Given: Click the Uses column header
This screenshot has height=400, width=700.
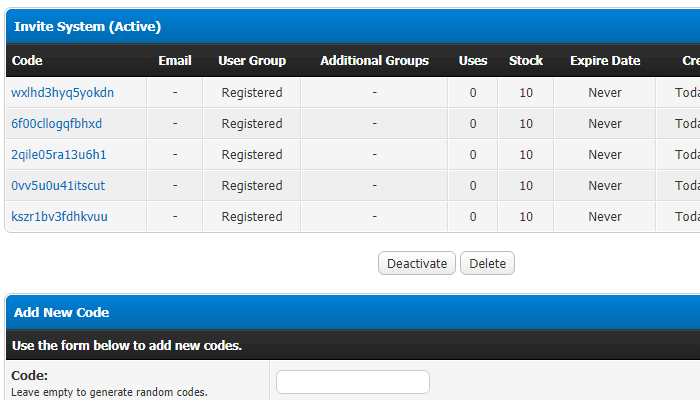Looking at the screenshot, I should 473,61.
